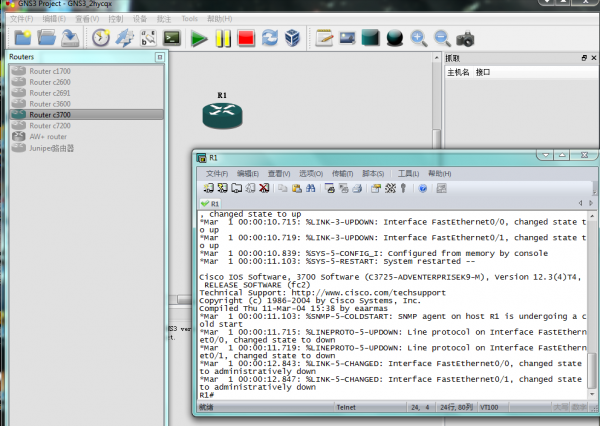Select Router c3700 in Routers list
This screenshot has width=600, height=426.
[87, 114]
